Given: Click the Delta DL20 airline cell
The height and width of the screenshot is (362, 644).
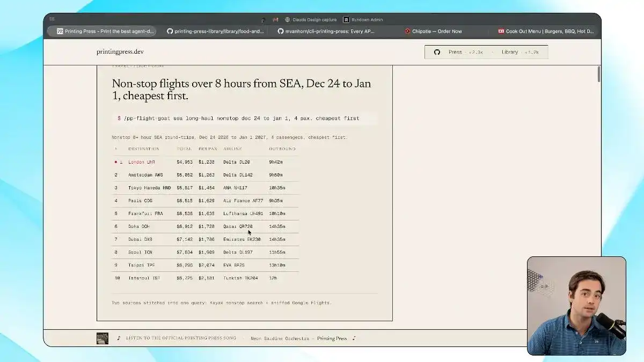Looking at the screenshot, I should [x=237, y=162].
